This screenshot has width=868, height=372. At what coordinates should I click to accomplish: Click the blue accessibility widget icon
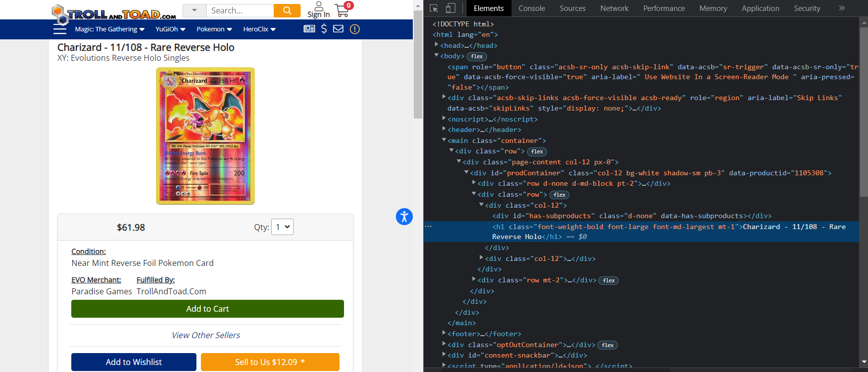point(404,217)
